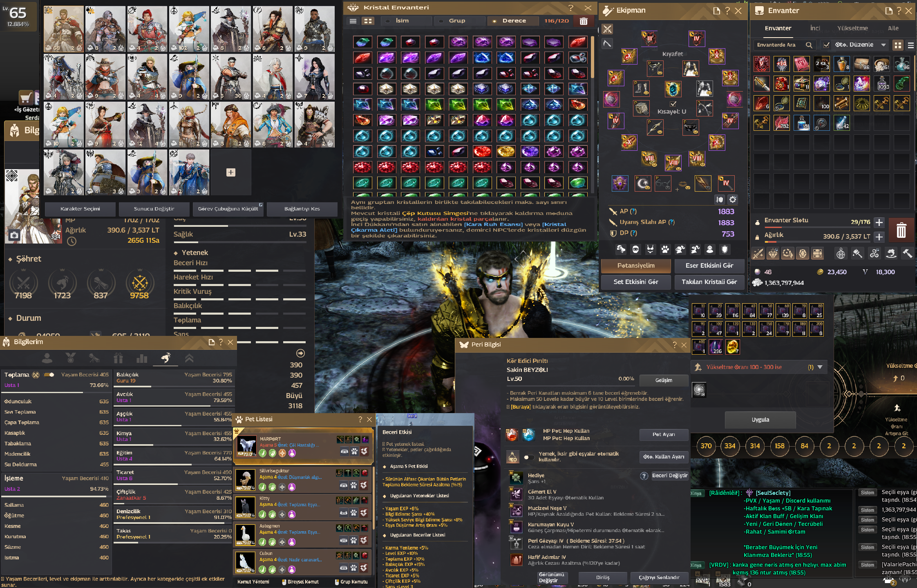
Task: Uncheck the Oto. Düzenle checkbox
Action: pos(826,45)
